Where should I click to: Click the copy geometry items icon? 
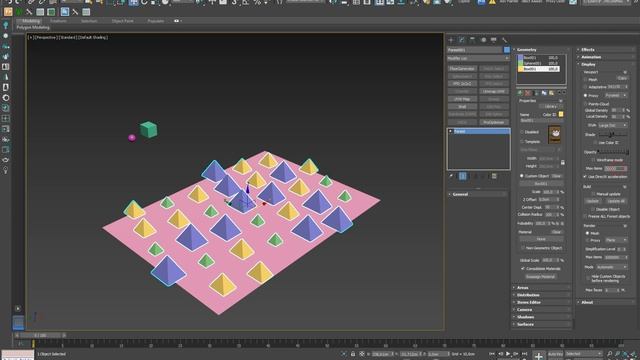(x=544, y=93)
